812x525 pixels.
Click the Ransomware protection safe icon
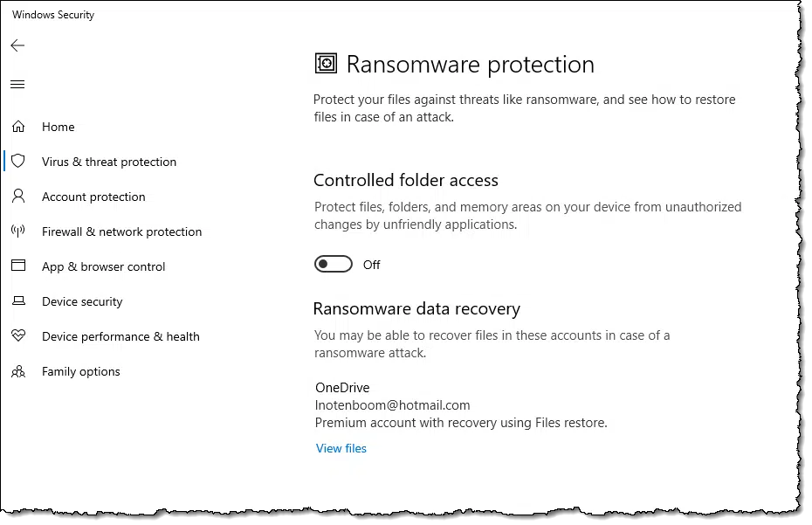pos(326,64)
